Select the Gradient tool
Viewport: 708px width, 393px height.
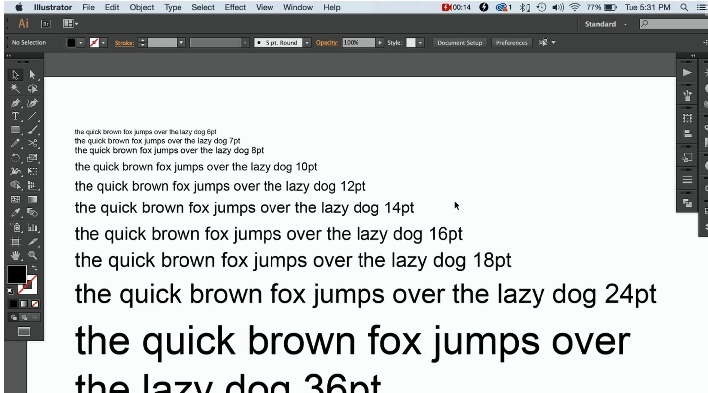tap(32, 199)
